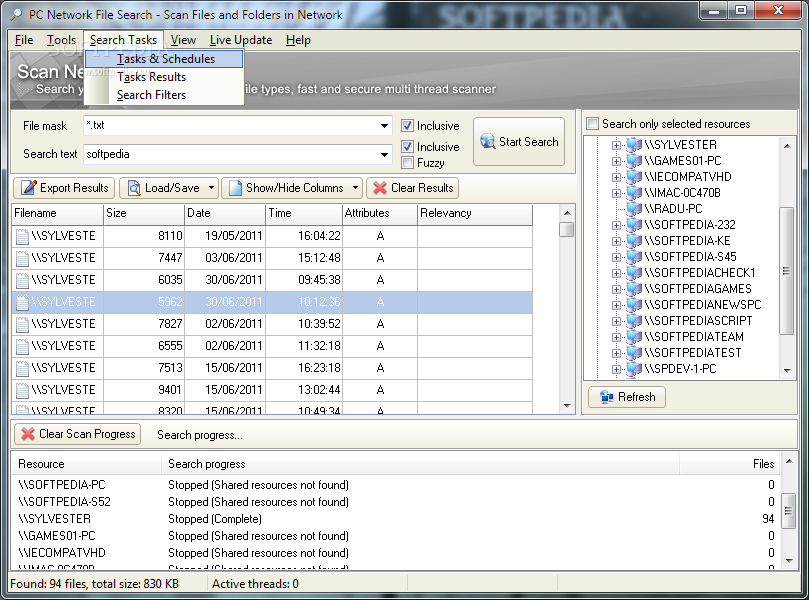Click file icon of row sized 7827
Screen dimensions: 809x600
22,324
